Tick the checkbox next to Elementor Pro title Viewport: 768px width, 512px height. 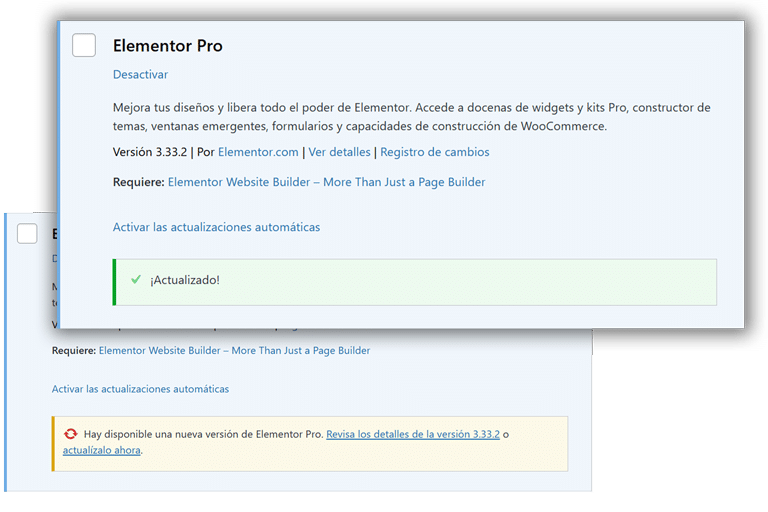(84, 45)
